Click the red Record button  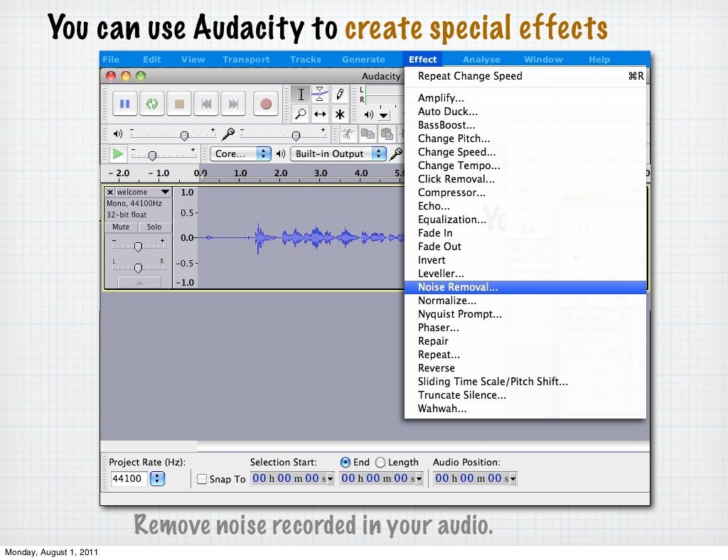coord(266,104)
